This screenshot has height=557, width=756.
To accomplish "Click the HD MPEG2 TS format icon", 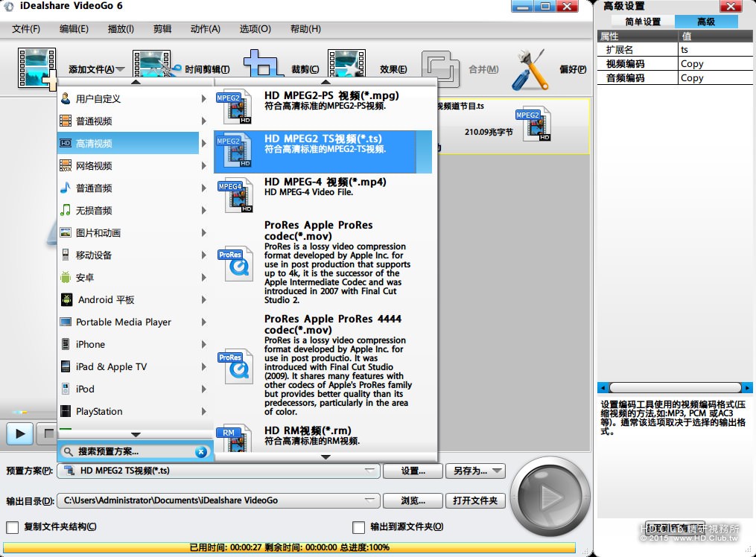I will [x=235, y=150].
